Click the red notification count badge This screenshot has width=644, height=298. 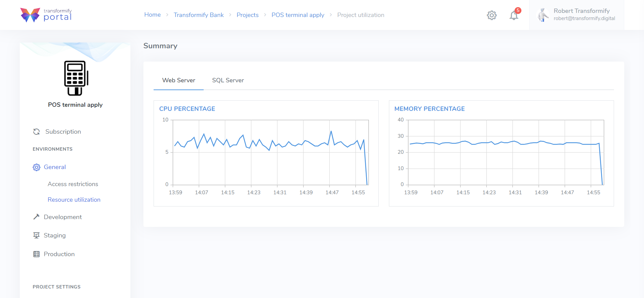518,11
